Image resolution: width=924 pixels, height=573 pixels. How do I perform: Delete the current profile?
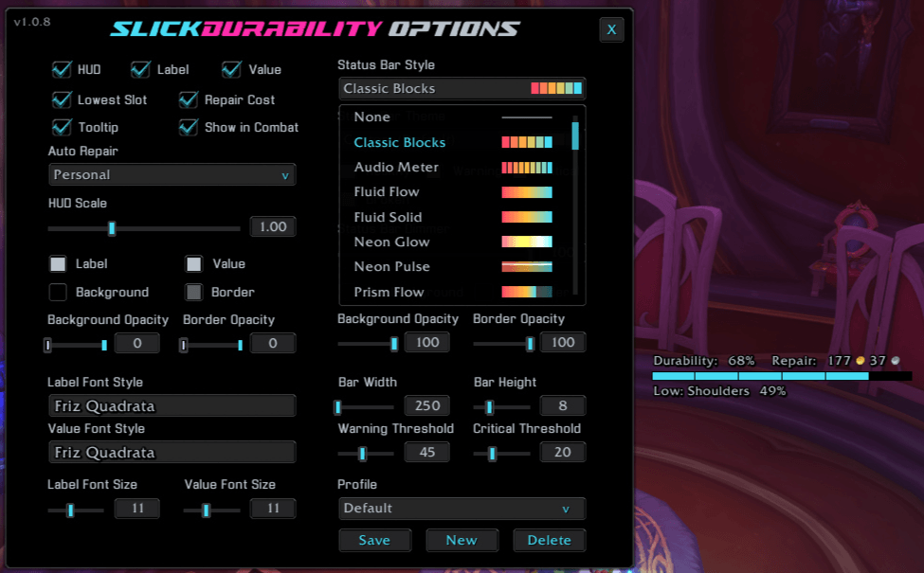pos(550,540)
